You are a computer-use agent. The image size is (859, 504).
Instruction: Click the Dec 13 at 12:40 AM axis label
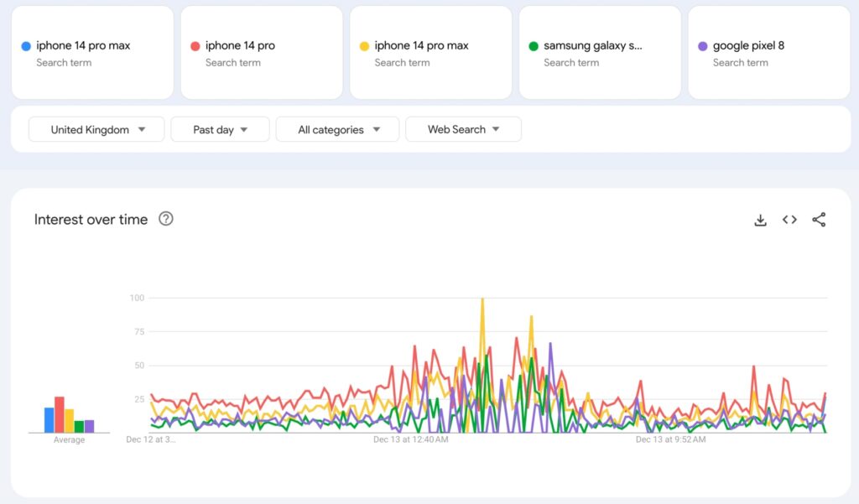click(x=411, y=439)
